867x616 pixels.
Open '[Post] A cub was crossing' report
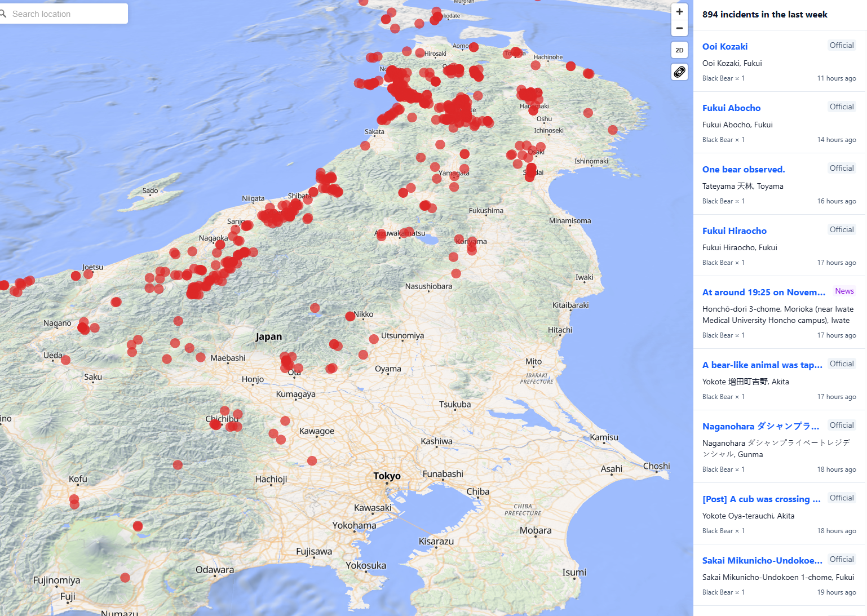coord(761,499)
